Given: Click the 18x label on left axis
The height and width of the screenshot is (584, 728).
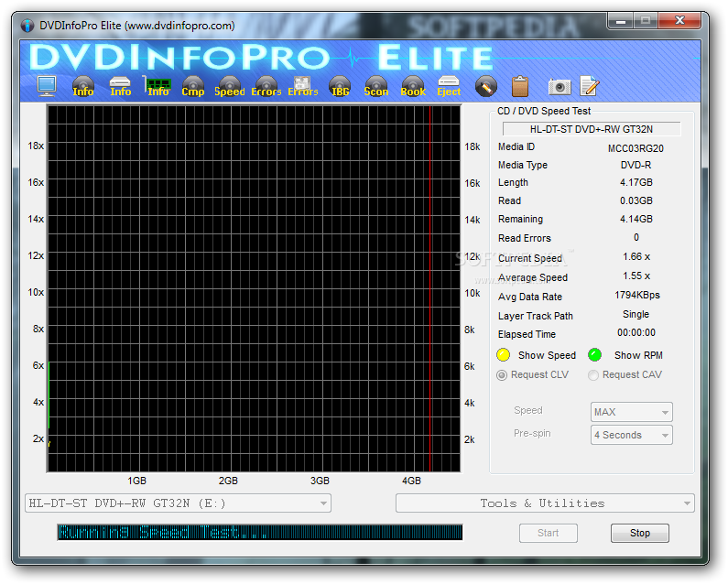Looking at the screenshot, I should 36,146.
